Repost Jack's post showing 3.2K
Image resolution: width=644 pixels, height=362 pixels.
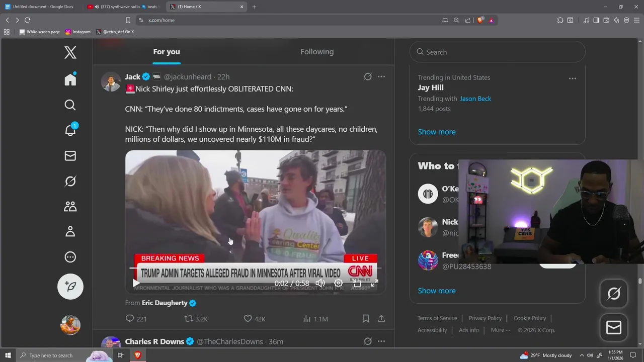(196, 319)
